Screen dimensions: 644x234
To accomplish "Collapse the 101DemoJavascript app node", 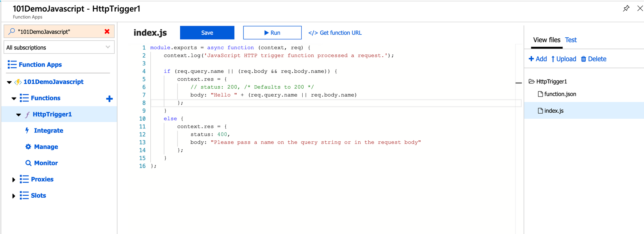I will point(9,82).
